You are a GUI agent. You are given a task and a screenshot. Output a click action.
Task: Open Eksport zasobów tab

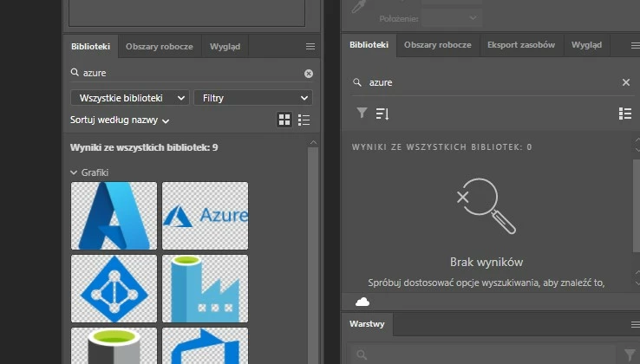click(521, 45)
